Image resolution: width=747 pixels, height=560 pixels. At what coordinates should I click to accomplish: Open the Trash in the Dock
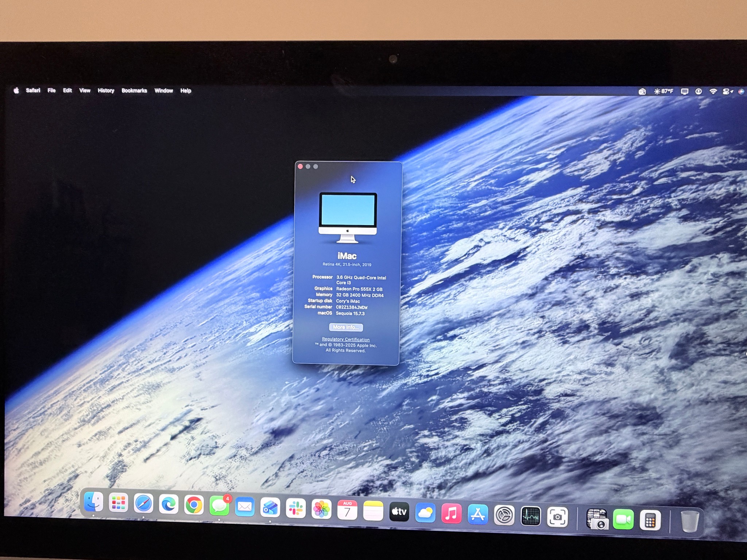click(690, 521)
